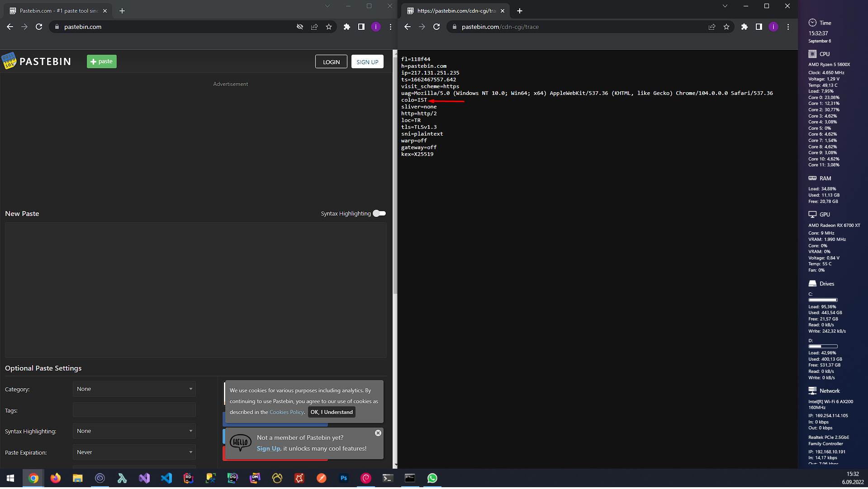The width and height of the screenshot is (868, 489).
Task: Click the Tags input field
Action: [134, 410]
